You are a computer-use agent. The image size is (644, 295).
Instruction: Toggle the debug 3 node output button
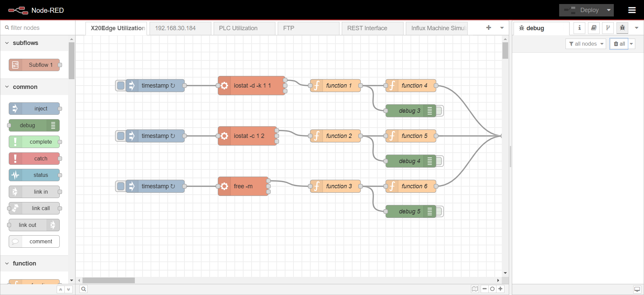click(x=440, y=111)
